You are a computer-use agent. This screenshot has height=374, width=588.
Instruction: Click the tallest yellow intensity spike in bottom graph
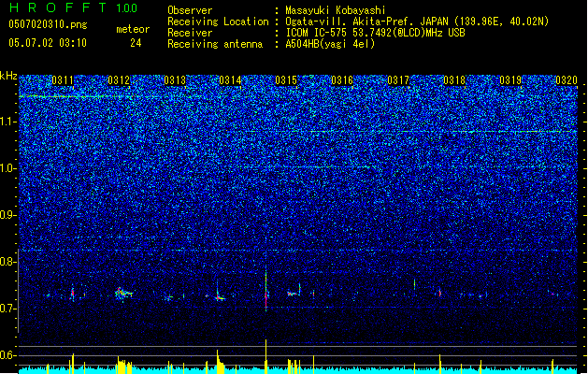click(x=265, y=356)
